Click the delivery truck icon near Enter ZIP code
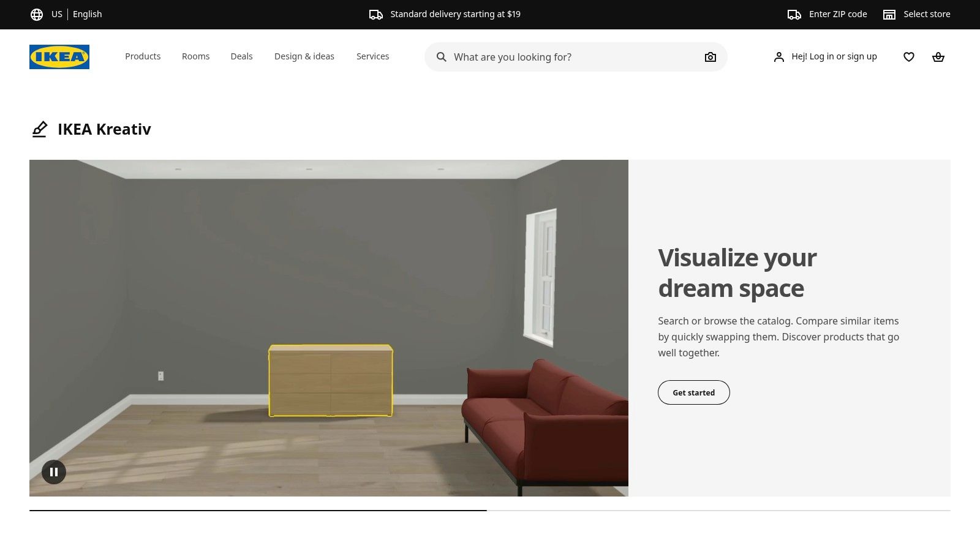The height and width of the screenshot is (551, 980). tap(793, 13)
